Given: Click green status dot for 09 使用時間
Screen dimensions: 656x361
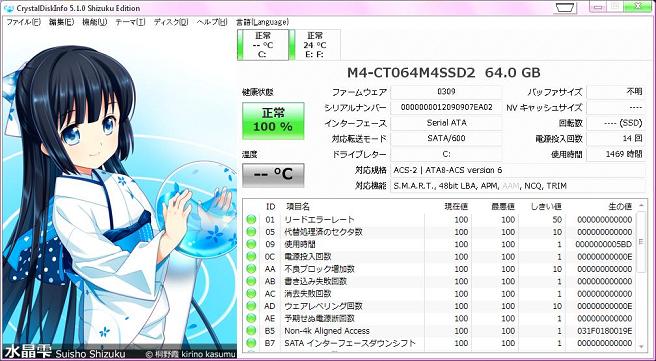Looking at the screenshot, I should coord(251,244).
